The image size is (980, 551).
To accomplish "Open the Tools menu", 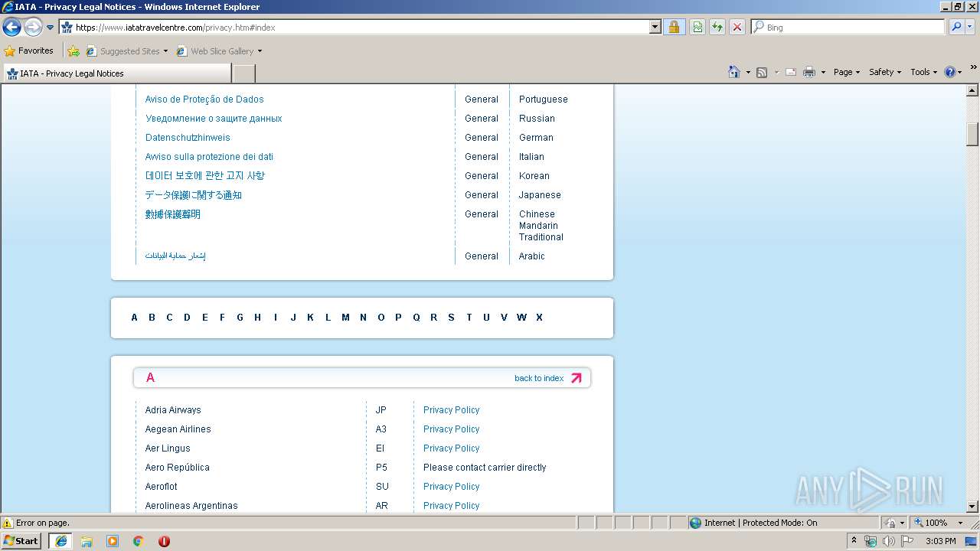I will point(923,72).
